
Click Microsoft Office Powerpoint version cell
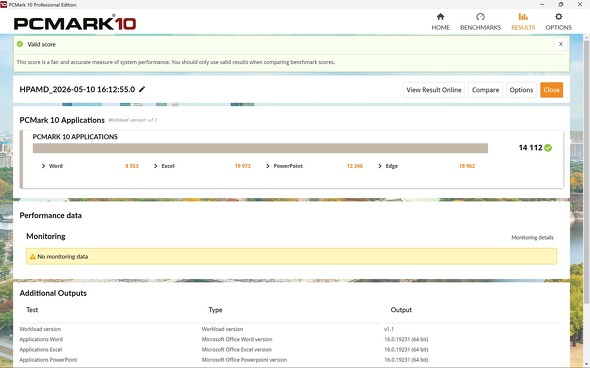244,360
